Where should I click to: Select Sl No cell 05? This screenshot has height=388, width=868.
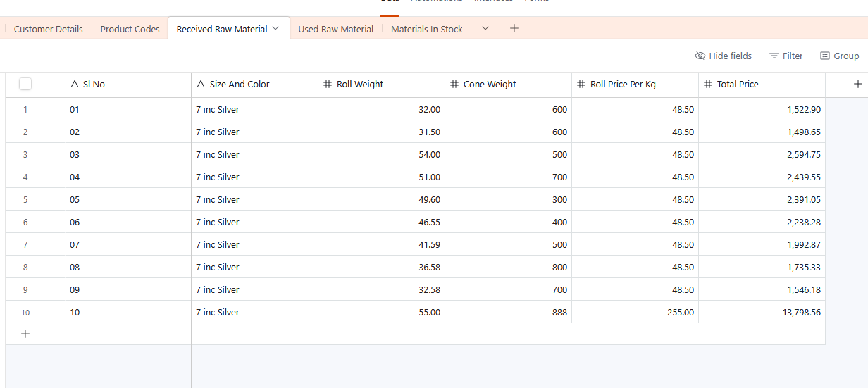tap(127, 199)
